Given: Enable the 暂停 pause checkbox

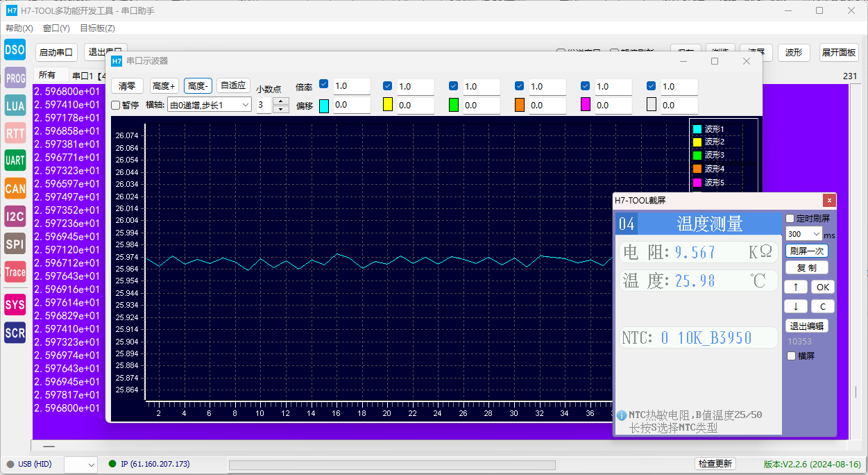Looking at the screenshot, I should (x=116, y=105).
